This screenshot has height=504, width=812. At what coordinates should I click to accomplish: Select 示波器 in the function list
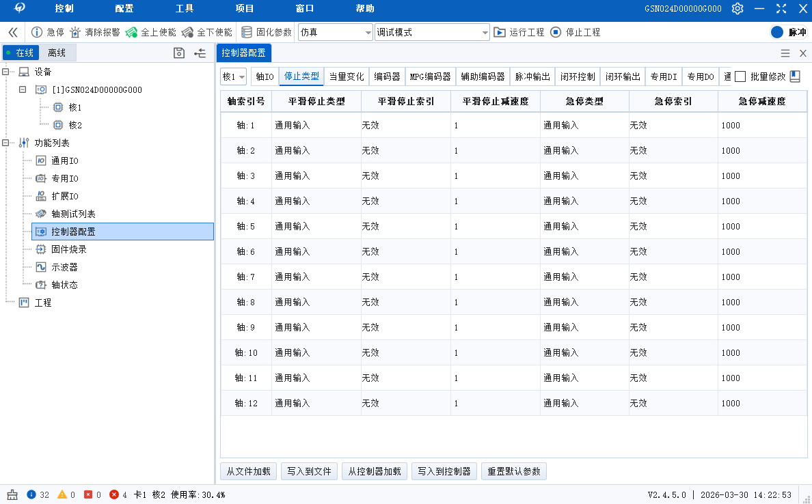pos(64,267)
